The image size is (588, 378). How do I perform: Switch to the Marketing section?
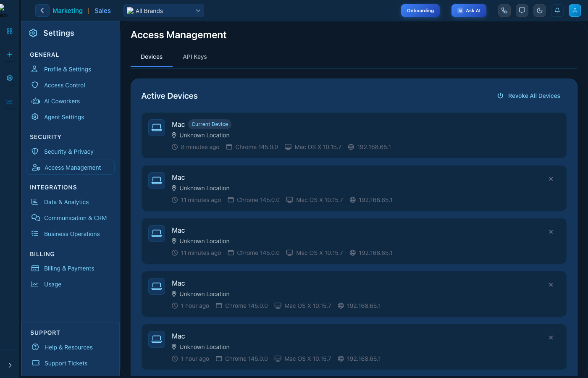(x=68, y=11)
